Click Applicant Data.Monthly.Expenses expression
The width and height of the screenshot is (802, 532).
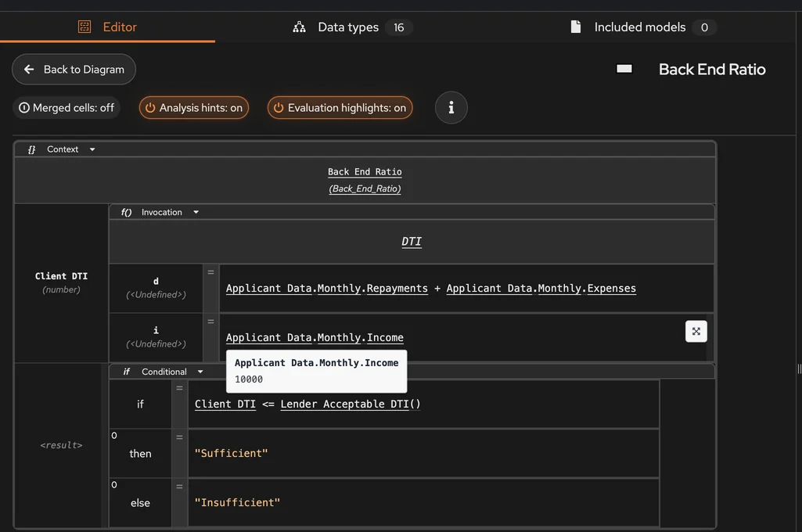pos(541,289)
